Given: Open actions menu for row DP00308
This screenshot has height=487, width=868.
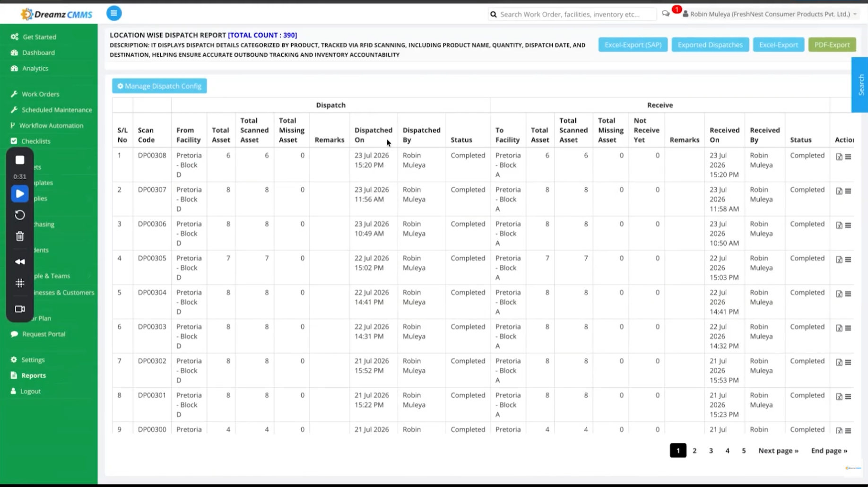Looking at the screenshot, I should tap(848, 157).
